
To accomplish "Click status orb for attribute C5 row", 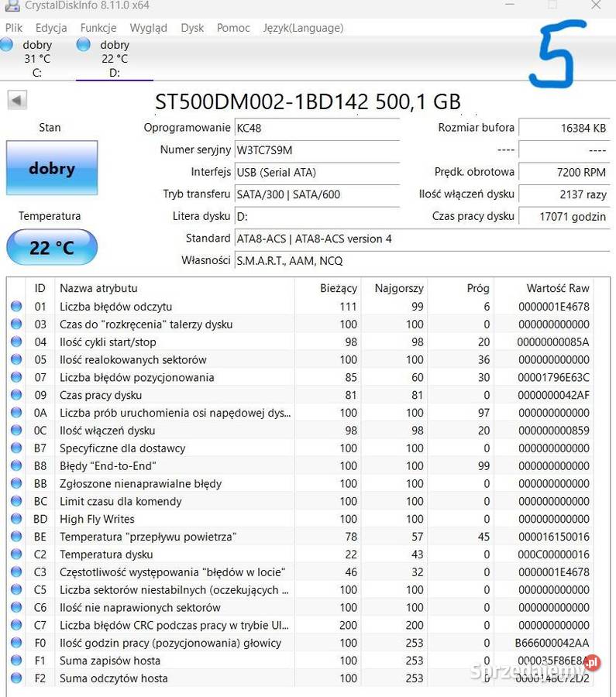I will coord(16,589).
